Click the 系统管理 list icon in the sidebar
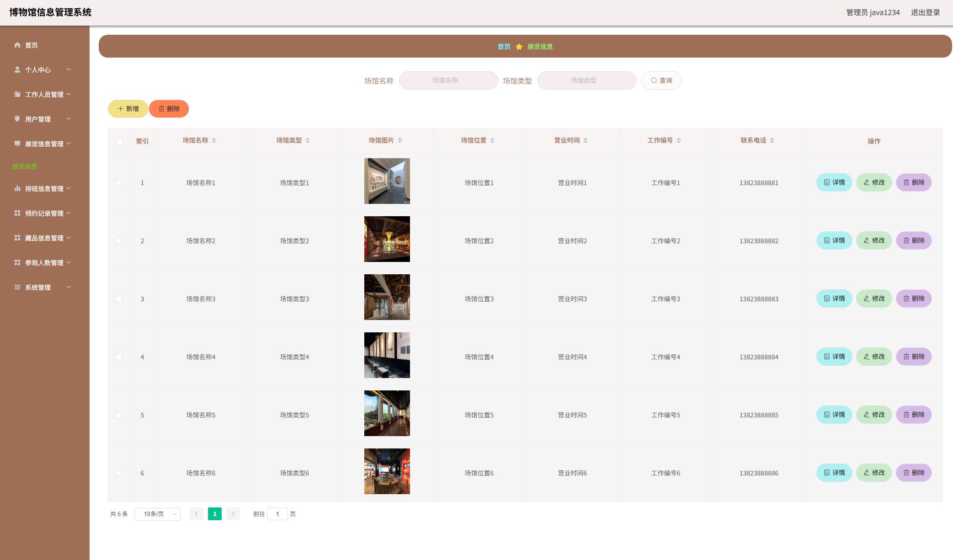953x560 pixels. click(17, 287)
